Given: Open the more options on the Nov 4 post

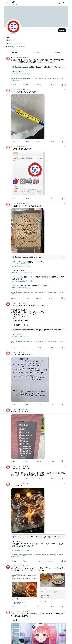Looking at the screenshot, I should [x=65, y=146].
